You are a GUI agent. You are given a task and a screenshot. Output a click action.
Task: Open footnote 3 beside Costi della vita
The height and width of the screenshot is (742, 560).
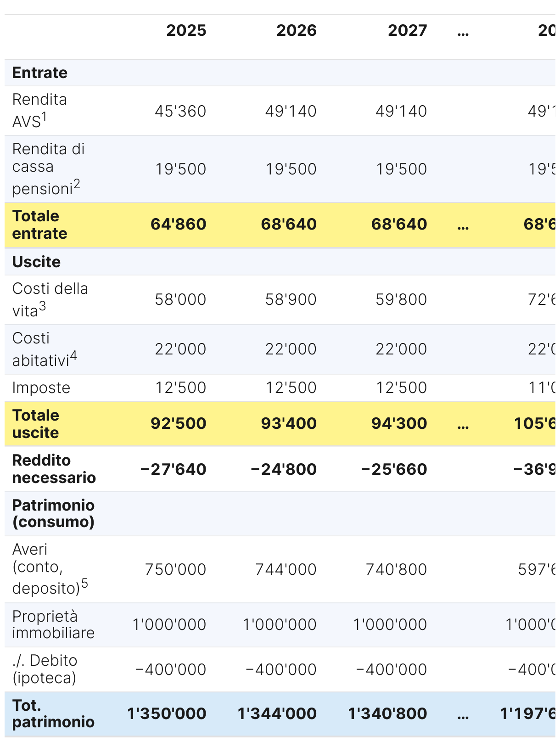tap(42, 306)
